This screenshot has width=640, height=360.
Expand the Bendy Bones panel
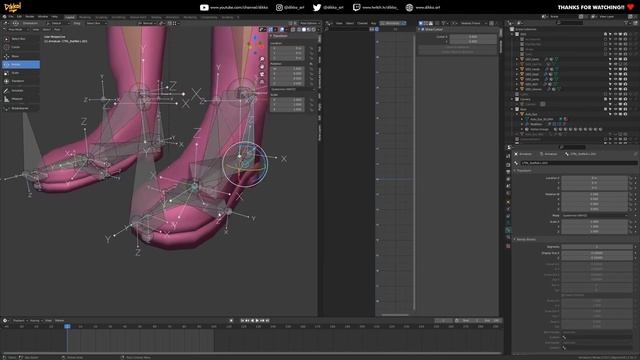[526, 240]
